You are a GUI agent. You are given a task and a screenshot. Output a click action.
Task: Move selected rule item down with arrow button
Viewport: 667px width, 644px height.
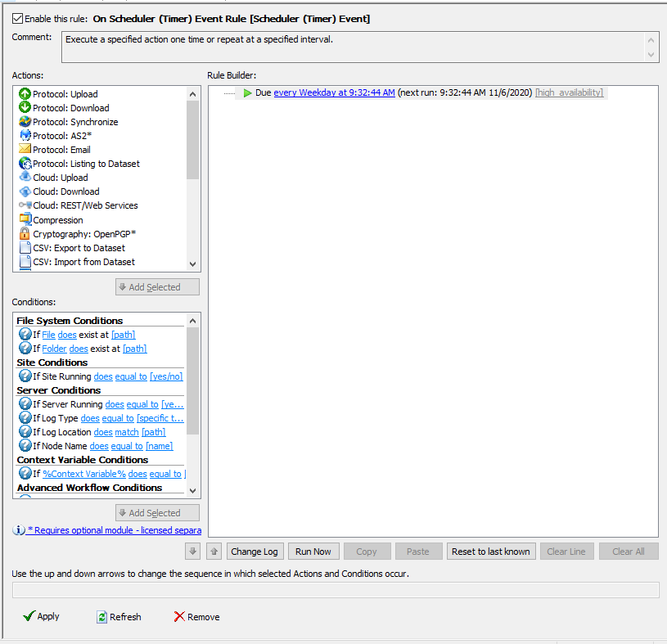point(193,552)
